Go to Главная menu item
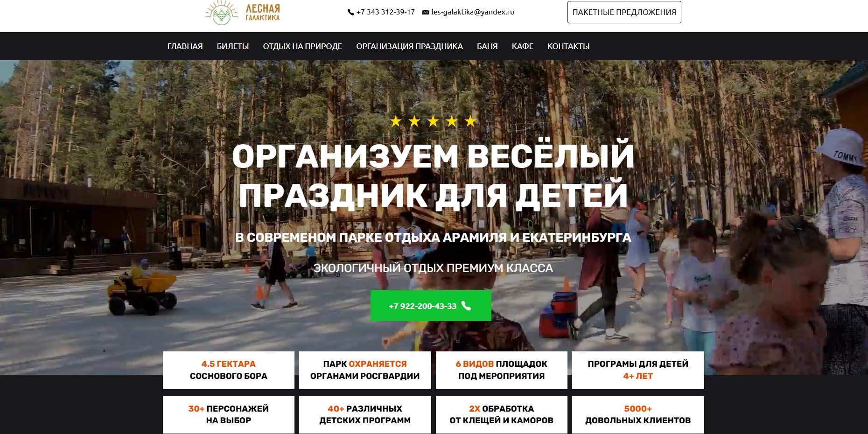 [185, 46]
